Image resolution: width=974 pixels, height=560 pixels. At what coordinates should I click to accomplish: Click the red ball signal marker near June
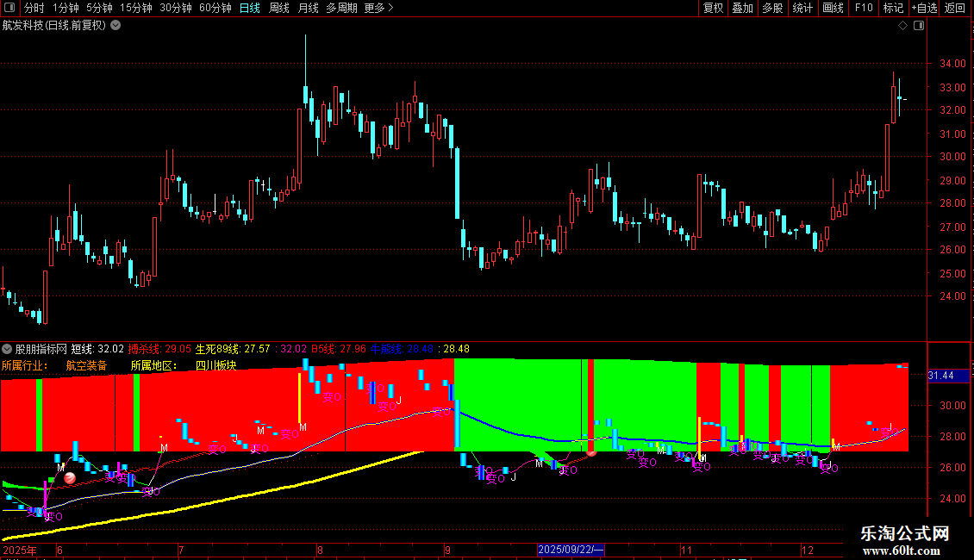click(70, 477)
